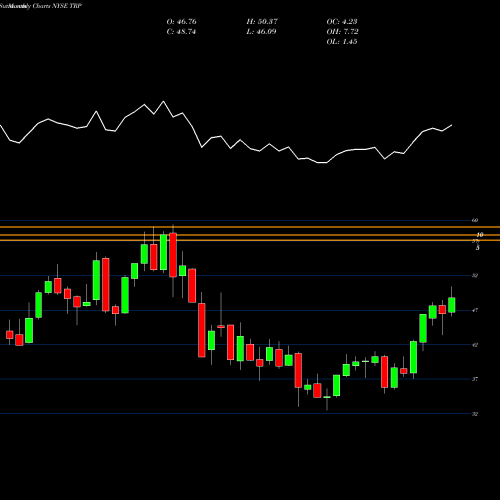Click the tallest red candlestick at the peak
This screenshot has width=500, height=500.
(173, 255)
